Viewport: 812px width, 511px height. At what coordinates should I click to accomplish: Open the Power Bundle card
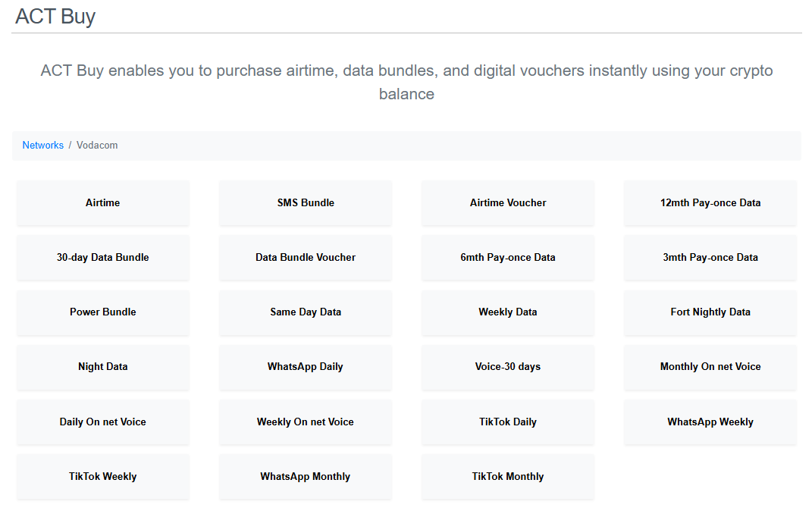coord(103,312)
